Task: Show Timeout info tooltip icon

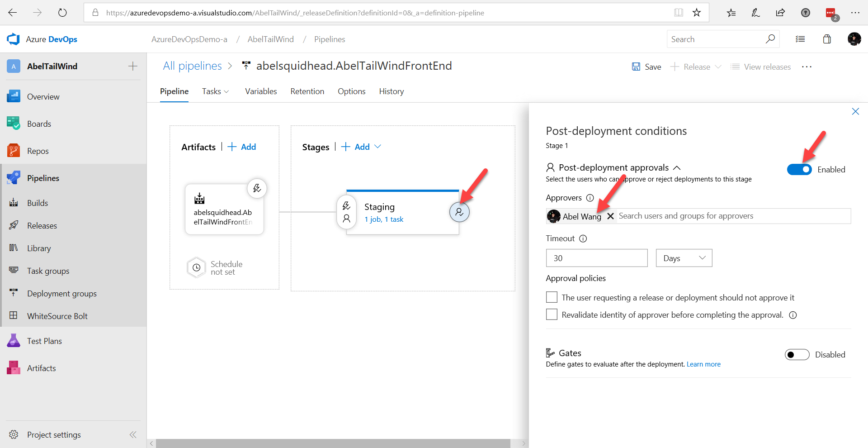Action: [583, 238]
